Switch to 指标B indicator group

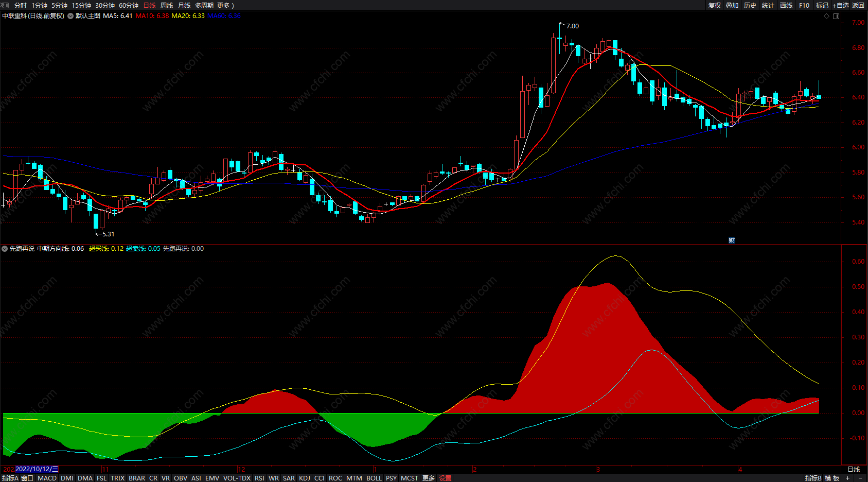(813, 478)
